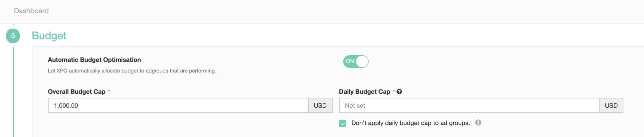
Task: Open the Daily Budget Cap help icon
Action: pyautogui.click(x=399, y=92)
